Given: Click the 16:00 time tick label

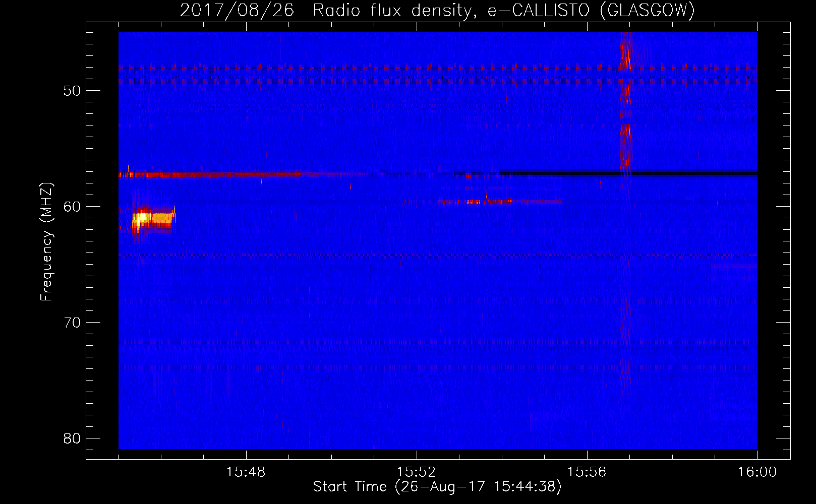Looking at the screenshot, I should (757, 472).
